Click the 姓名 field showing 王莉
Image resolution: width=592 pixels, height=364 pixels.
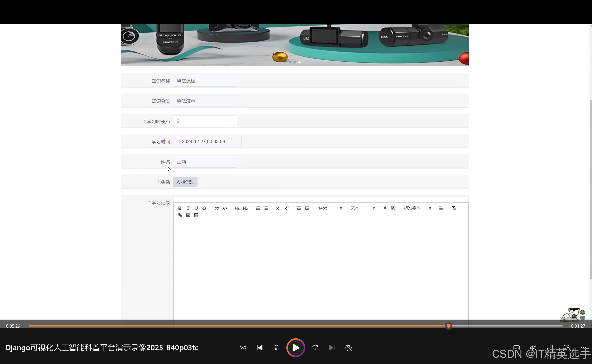pos(205,162)
